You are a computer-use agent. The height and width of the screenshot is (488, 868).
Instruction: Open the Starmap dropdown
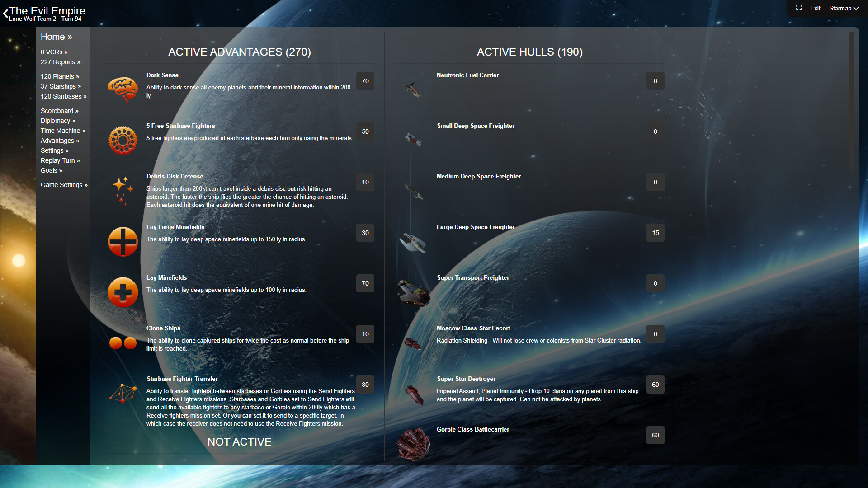[x=844, y=8]
